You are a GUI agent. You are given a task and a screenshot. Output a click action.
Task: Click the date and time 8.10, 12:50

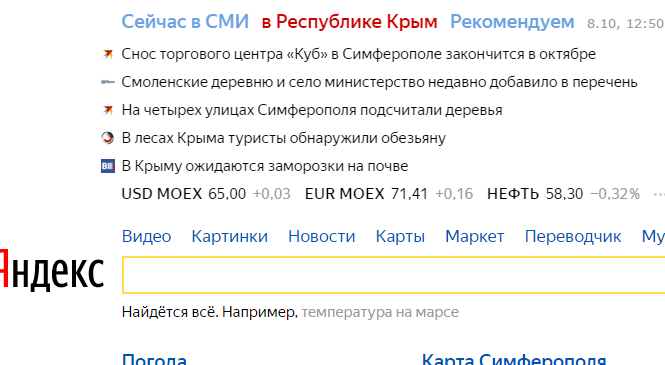coord(626,23)
